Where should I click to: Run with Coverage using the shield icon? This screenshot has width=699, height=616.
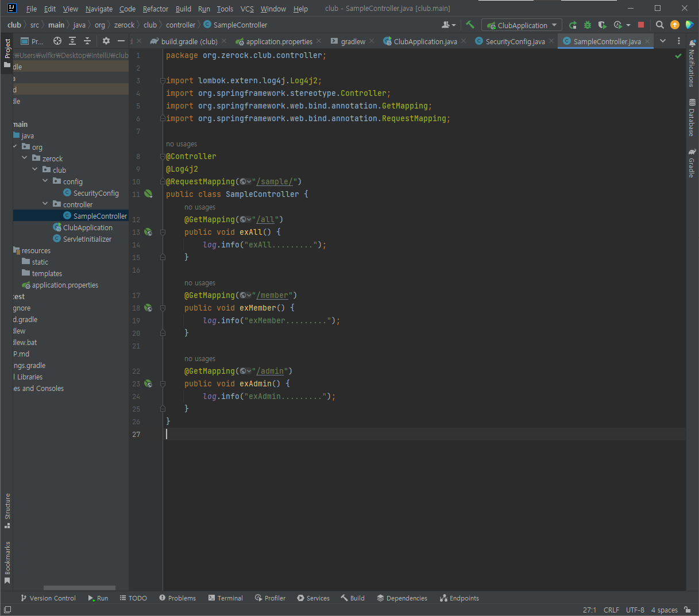(602, 25)
